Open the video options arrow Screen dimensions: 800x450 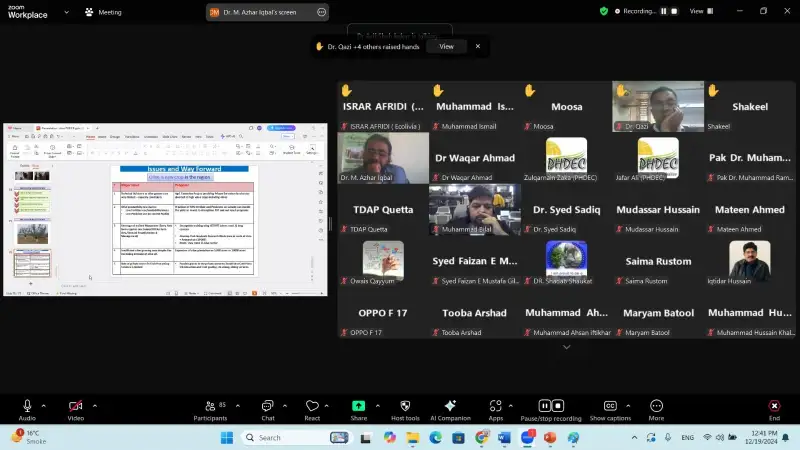pos(95,406)
